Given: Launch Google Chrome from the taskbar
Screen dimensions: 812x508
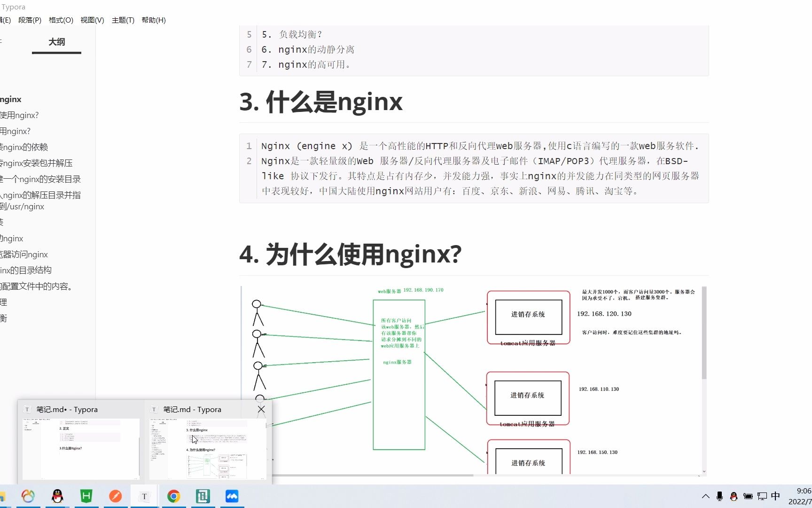Looking at the screenshot, I should click(x=174, y=496).
